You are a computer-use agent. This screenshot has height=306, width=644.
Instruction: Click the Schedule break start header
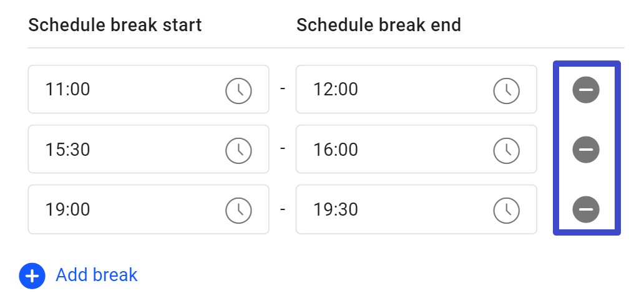115,25
